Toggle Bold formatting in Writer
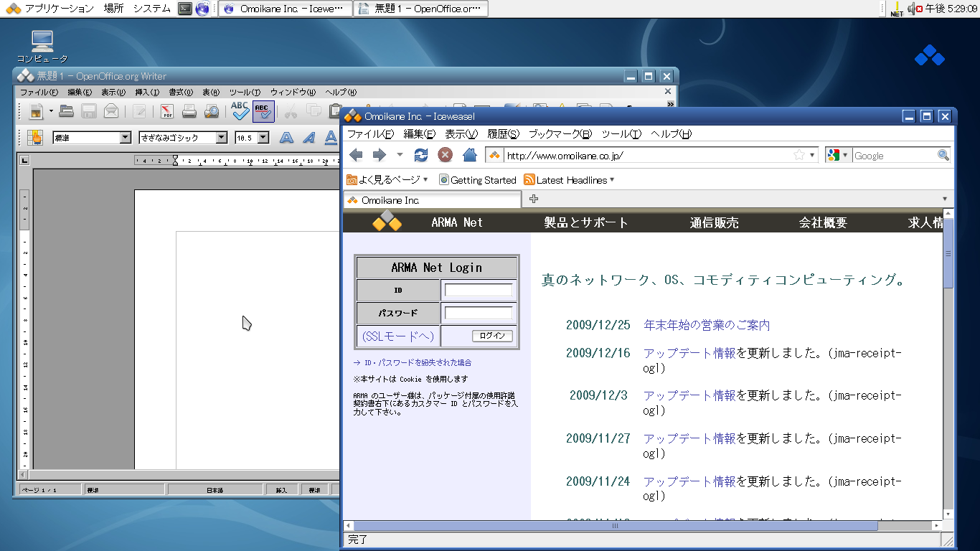The width and height of the screenshot is (980, 551). (x=286, y=138)
